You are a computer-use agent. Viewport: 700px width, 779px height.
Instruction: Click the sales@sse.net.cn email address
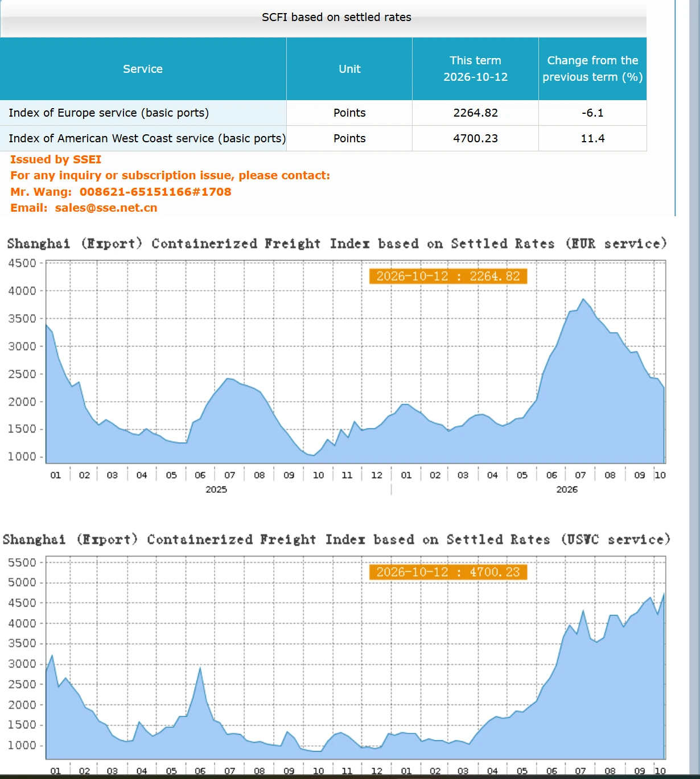106,208
